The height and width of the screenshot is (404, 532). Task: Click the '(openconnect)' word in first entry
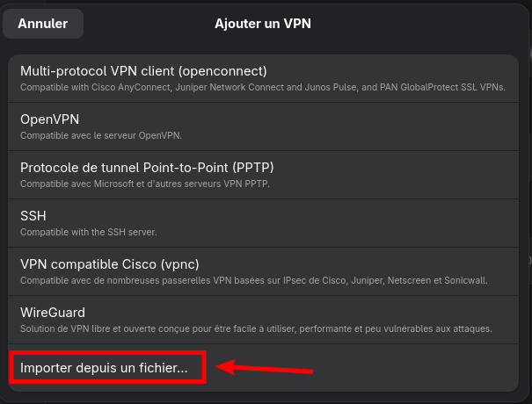222,71
